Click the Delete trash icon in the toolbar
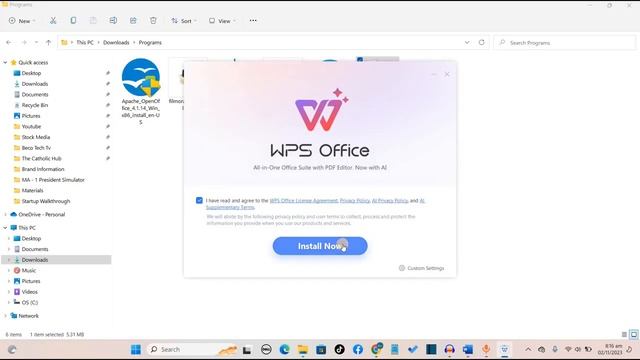This screenshot has height=360, width=640. click(153, 20)
